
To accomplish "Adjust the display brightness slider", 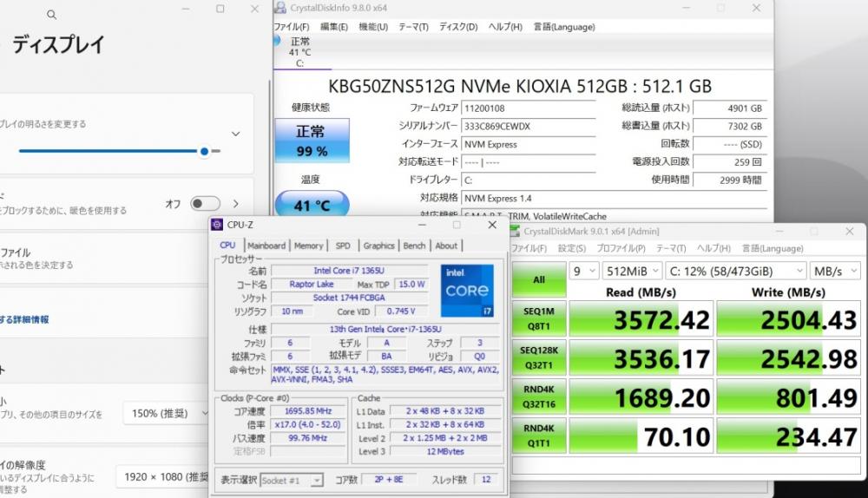I will (120, 150).
